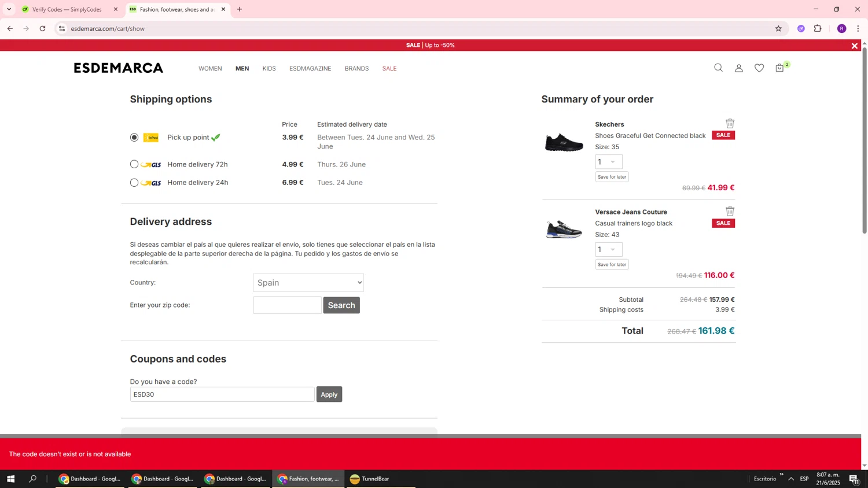Open the Skechers brand link
The width and height of the screenshot is (868, 488).
pyautogui.click(x=609, y=124)
